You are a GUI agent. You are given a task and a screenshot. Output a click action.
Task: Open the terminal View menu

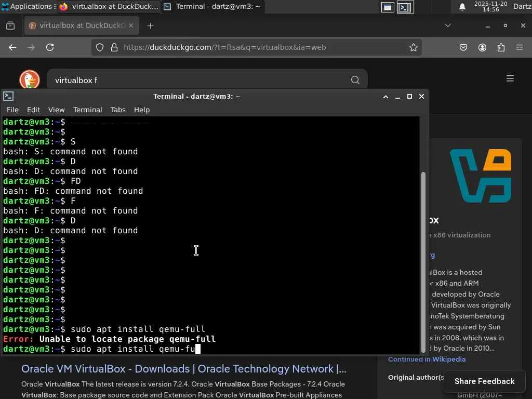pyautogui.click(x=56, y=110)
